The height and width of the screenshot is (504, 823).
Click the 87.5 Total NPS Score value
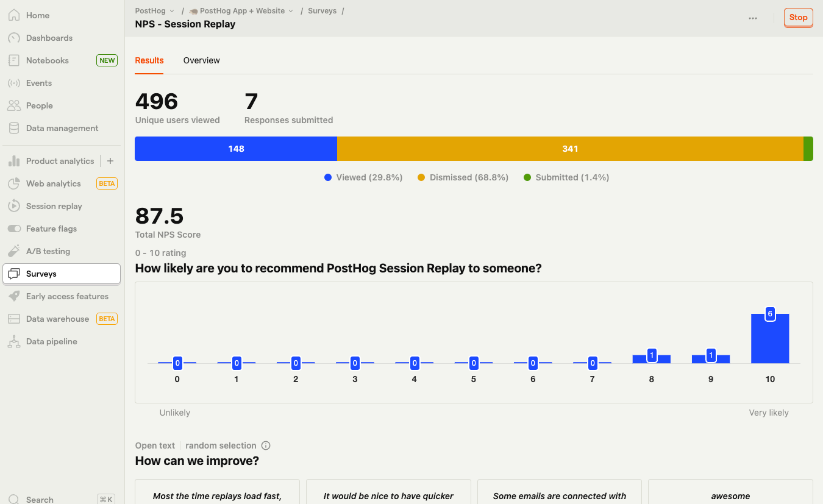pos(159,216)
